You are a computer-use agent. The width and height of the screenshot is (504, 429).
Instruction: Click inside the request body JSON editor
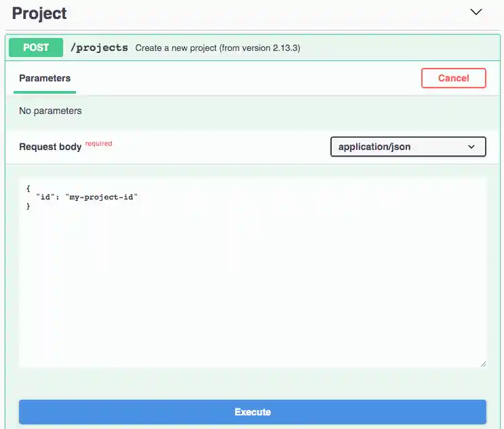tap(252, 272)
